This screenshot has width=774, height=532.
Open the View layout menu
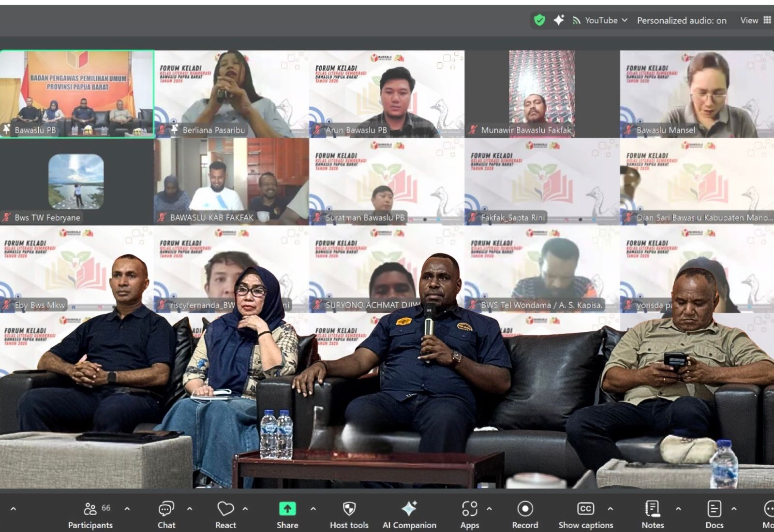755,20
